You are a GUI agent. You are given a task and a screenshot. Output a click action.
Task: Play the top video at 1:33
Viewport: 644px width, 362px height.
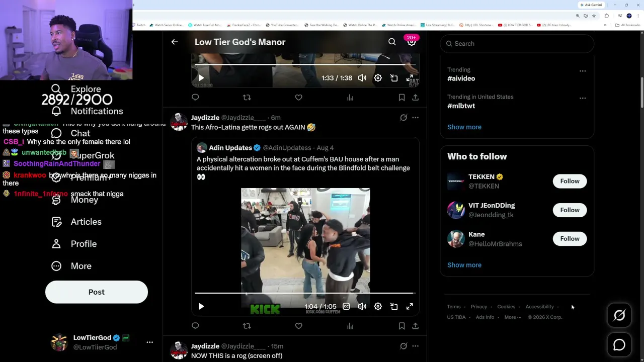(201, 78)
